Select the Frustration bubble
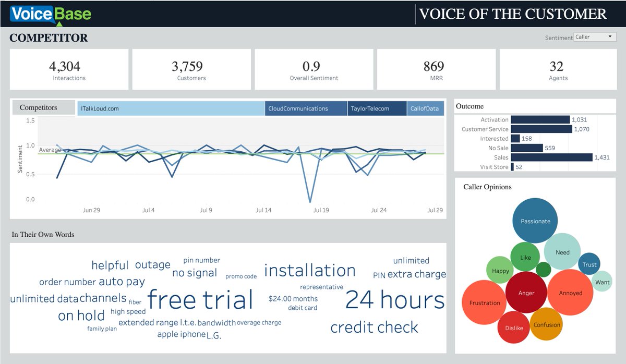Screen dimensions: 626x364 pyautogui.click(x=485, y=303)
